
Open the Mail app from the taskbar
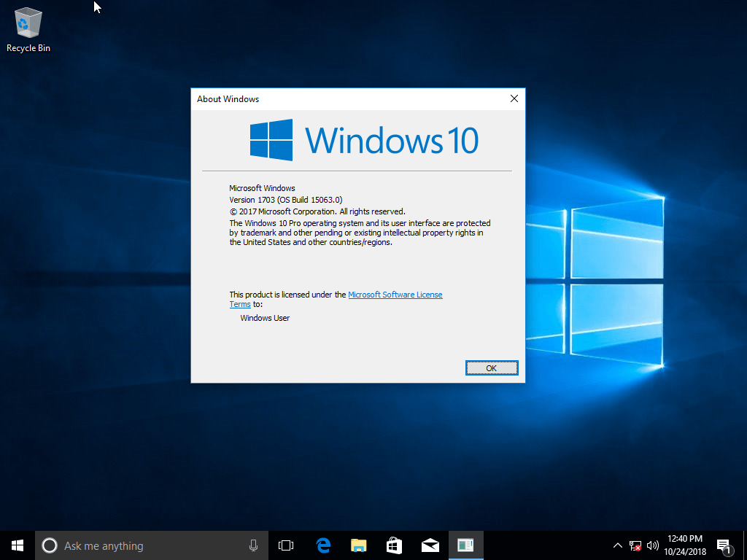pyautogui.click(x=430, y=545)
